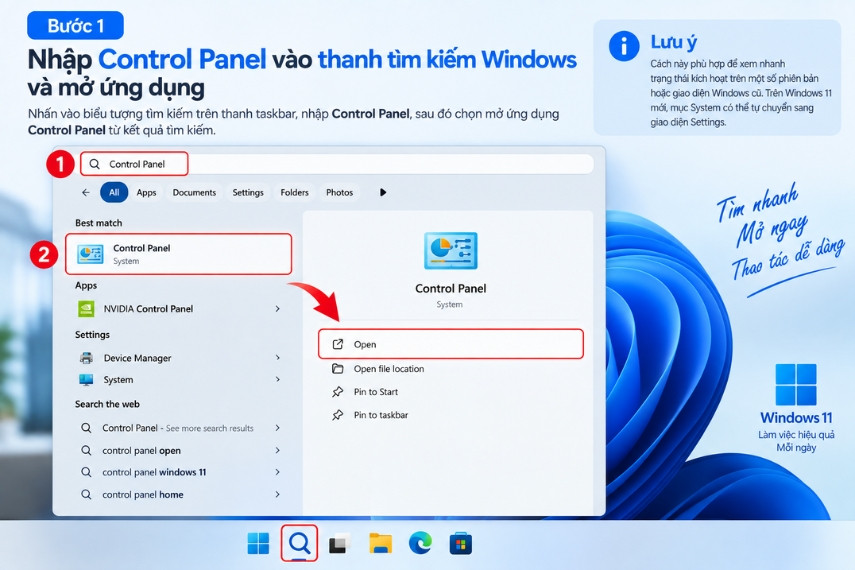Screen dimensions: 855x570
Task: Launch File Explorer from the taskbar
Action: [x=380, y=544]
